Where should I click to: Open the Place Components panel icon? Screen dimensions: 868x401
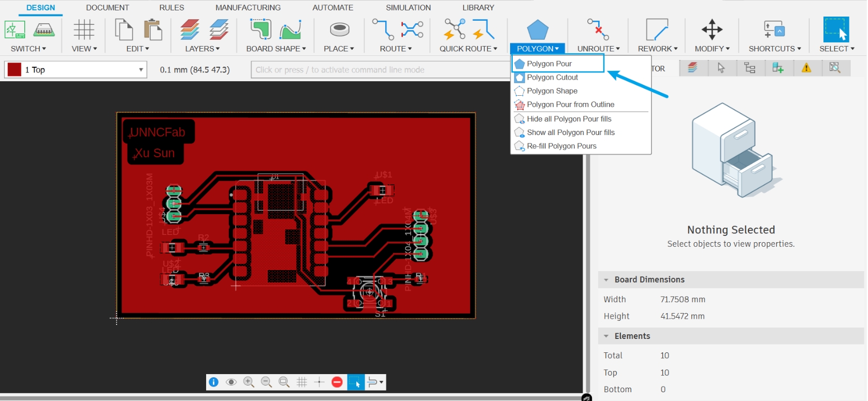778,68
